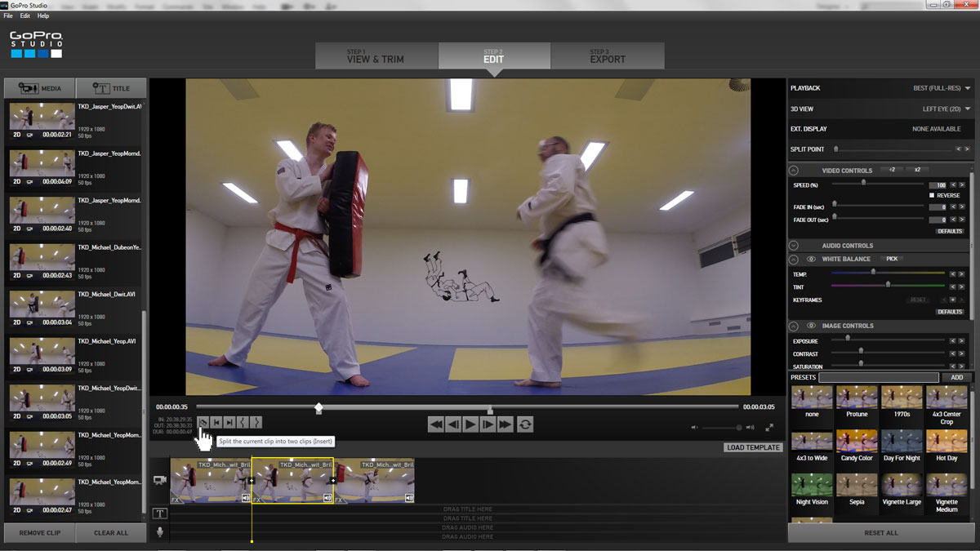Switch to the Export step tab
This screenshot has width=980, height=551.
[x=607, y=56]
